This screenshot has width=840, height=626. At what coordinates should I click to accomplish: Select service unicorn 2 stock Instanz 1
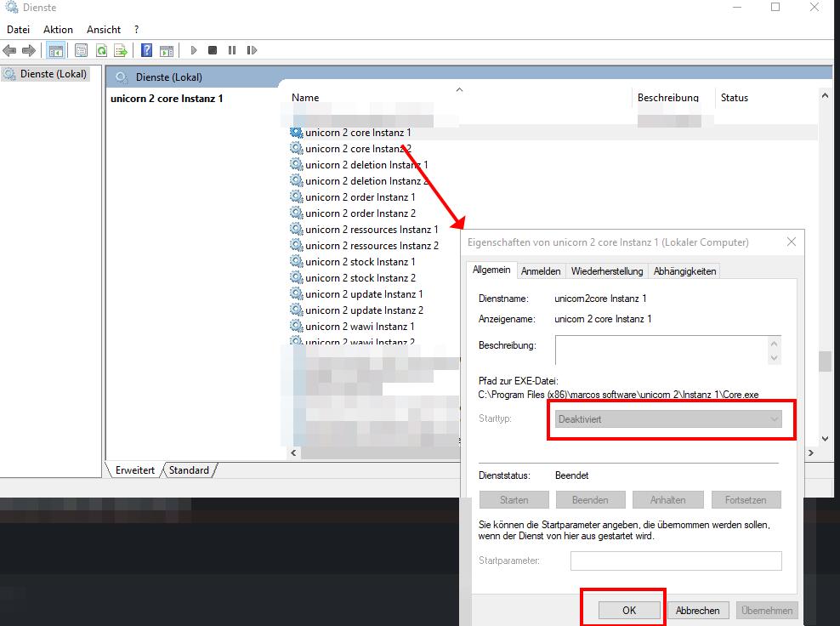coord(360,262)
